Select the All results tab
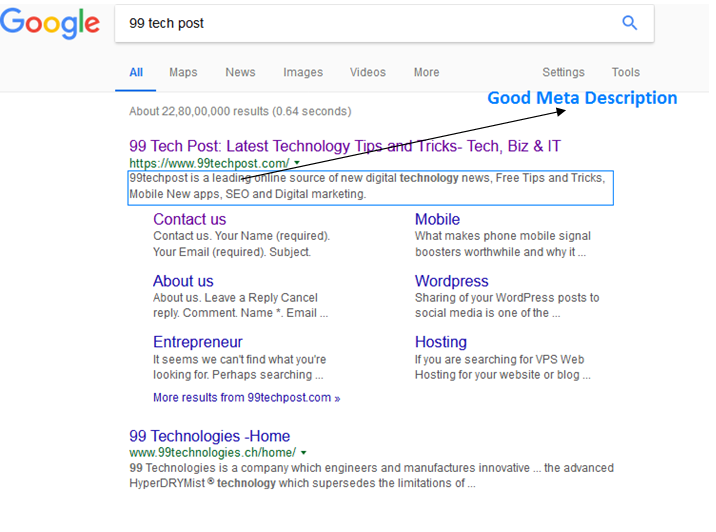The width and height of the screenshot is (716, 532). [x=136, y=72]
